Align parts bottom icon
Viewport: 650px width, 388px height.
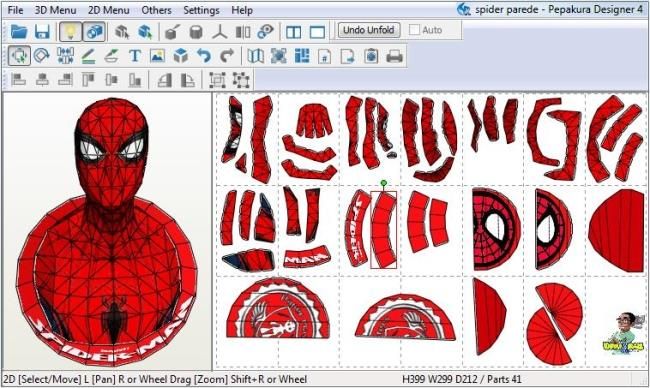(x=134, y=79)
